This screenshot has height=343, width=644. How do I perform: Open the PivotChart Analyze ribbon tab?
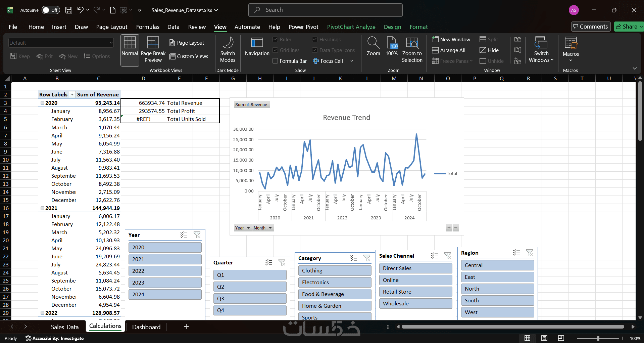(x=351, y=27)
